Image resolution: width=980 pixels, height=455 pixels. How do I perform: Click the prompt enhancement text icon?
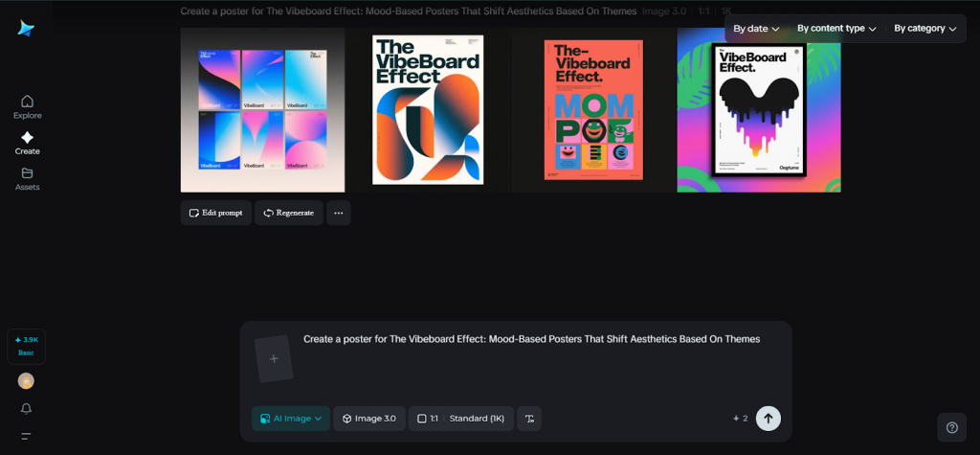pos(529,419)
